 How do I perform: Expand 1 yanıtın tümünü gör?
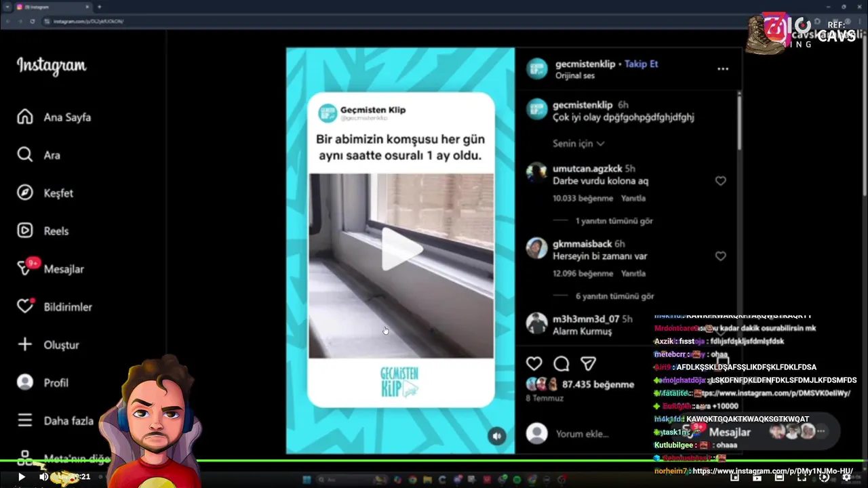click(614, 221)
